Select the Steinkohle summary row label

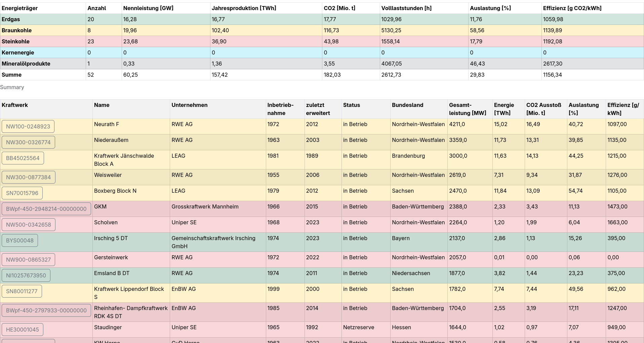(x=15, y=41)
